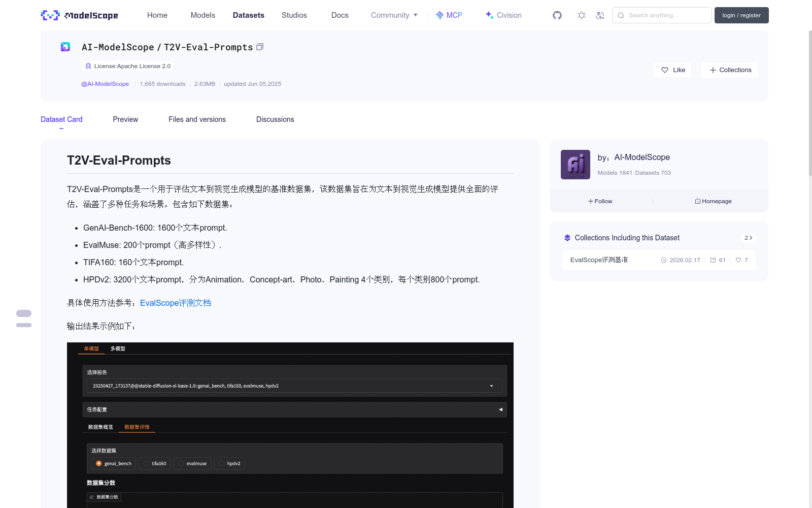Click the '1,665 downloads' text
The image size is (812, 508).
163,84
